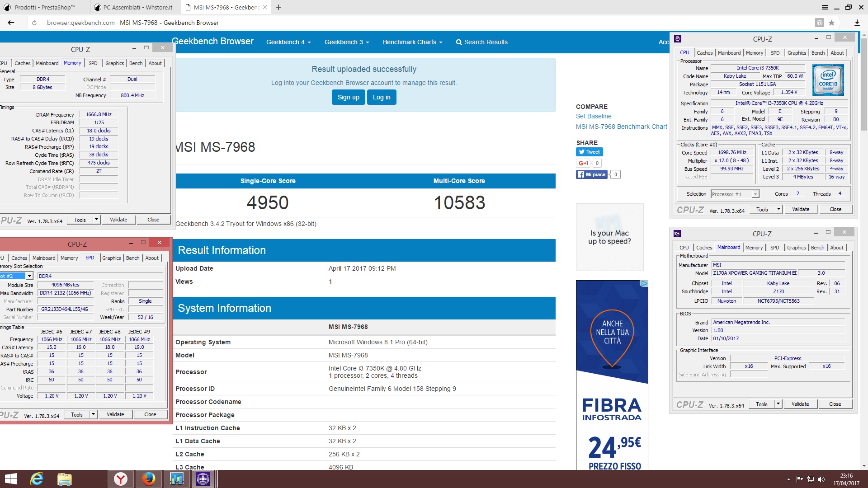
Task: Open browser hamburger menu
Action: pyautogui.click(x=825, y=7)
